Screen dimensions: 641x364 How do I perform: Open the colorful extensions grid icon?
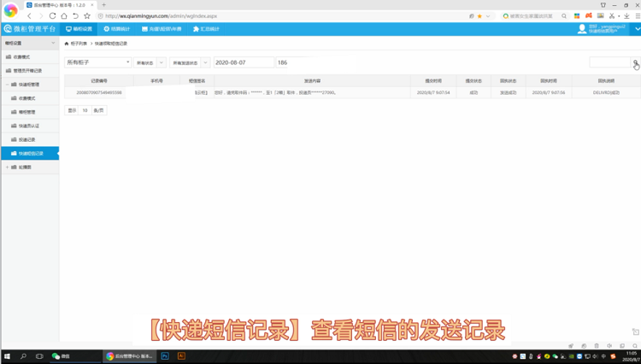click(577, 16)
